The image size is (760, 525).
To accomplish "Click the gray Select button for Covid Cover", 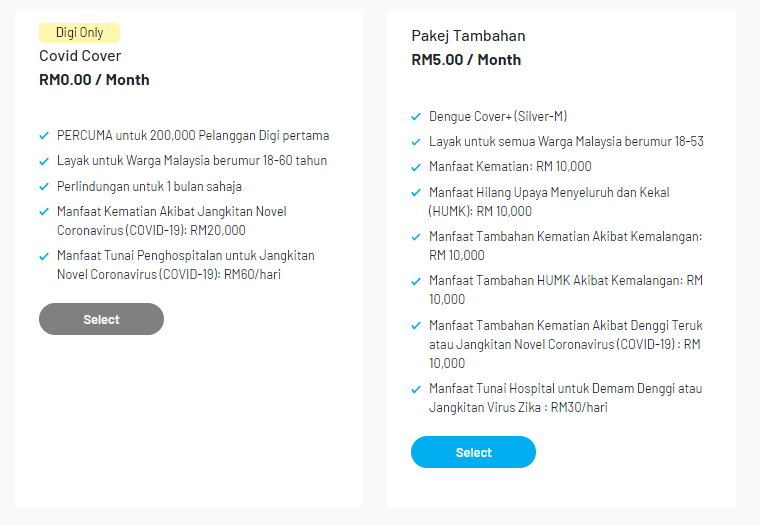I will [x=101, y=319].
